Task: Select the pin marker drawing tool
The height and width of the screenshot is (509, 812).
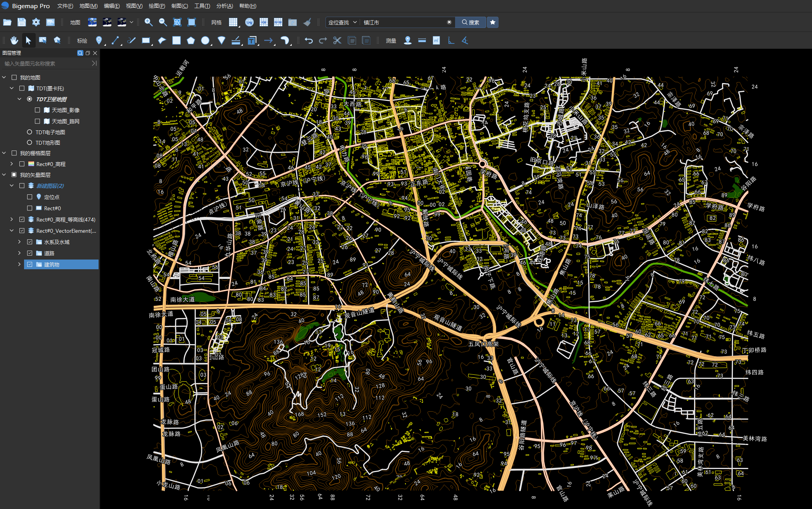Action: tap(99, 40)
